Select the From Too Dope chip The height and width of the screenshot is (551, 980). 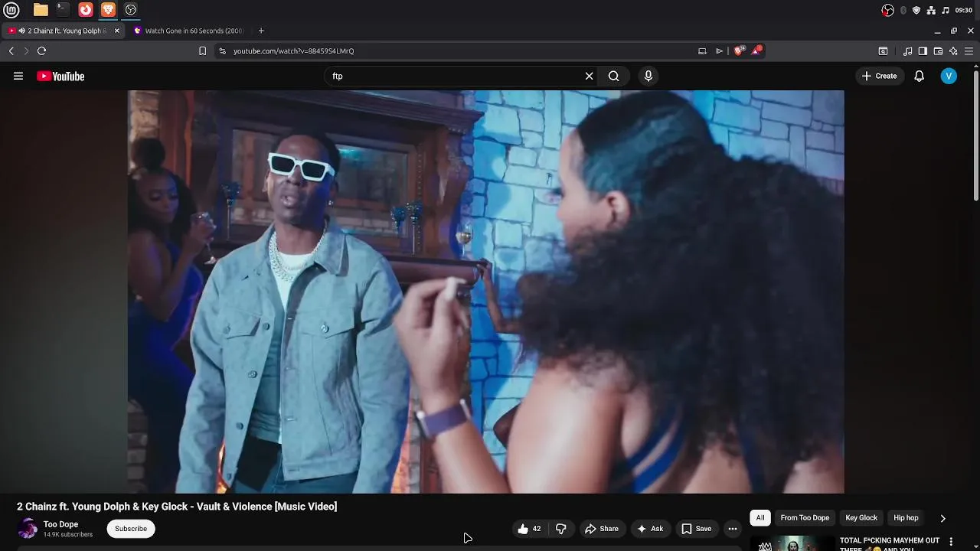[x=805, y=518]
